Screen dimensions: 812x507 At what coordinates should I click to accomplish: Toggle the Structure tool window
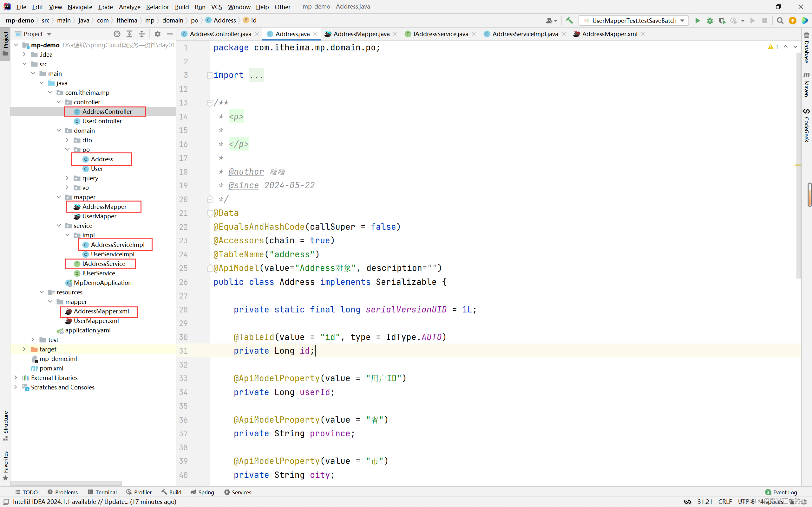pyautogui.click(x=5, y=425)
